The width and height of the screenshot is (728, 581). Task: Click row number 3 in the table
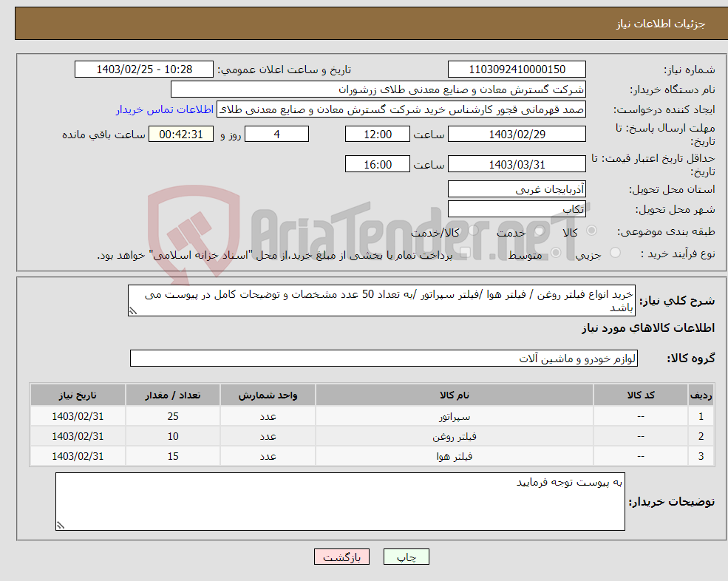click(x=701, y=456)
